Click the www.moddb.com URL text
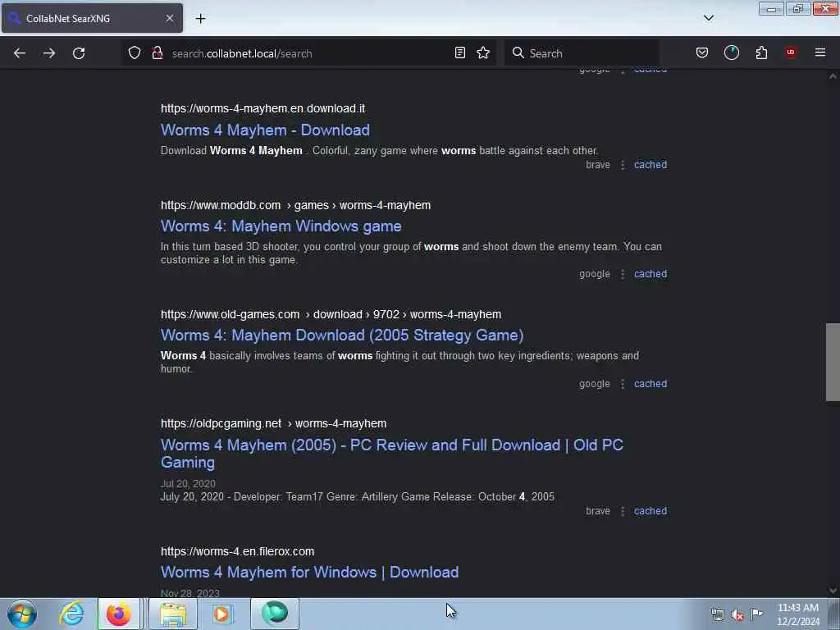The image size is (840, 630). [x=221, y=205]
